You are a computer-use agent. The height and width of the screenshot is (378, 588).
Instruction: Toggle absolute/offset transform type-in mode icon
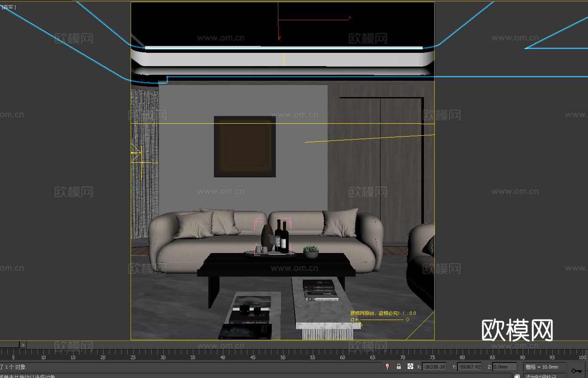click(410, 366)
